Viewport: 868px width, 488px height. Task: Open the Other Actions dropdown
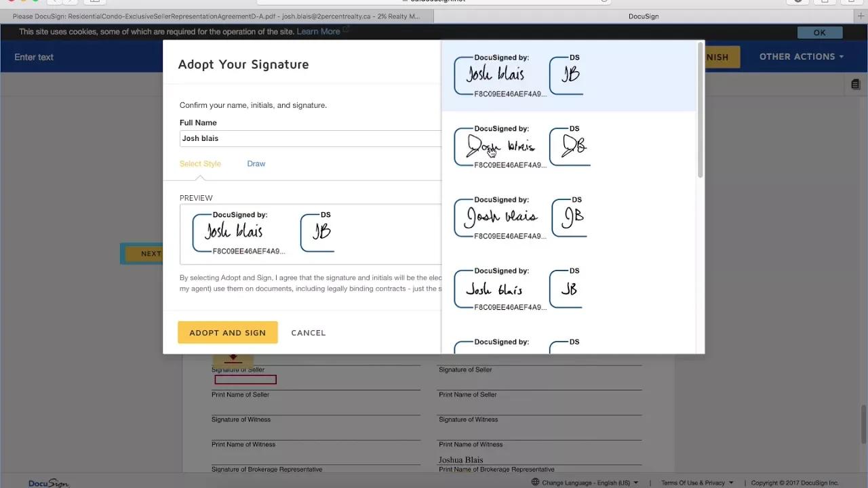tap(800, 57)
